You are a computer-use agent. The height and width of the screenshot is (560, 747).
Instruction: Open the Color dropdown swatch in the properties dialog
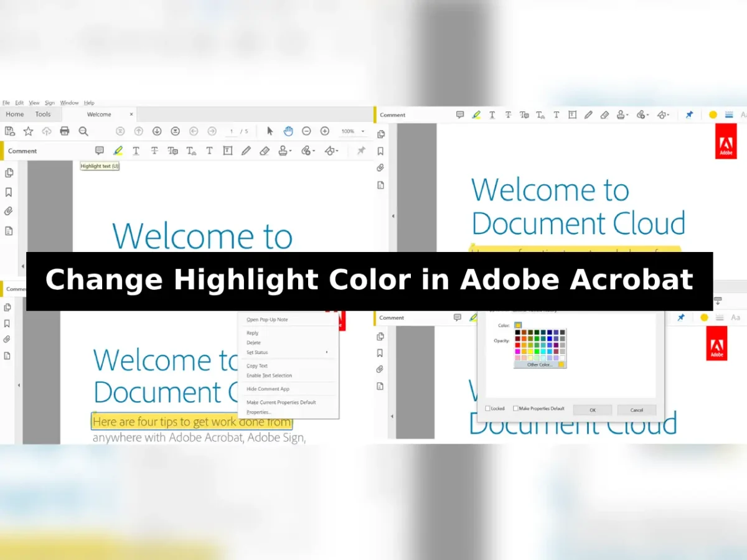pyautogui.click(x=518, y=325)
